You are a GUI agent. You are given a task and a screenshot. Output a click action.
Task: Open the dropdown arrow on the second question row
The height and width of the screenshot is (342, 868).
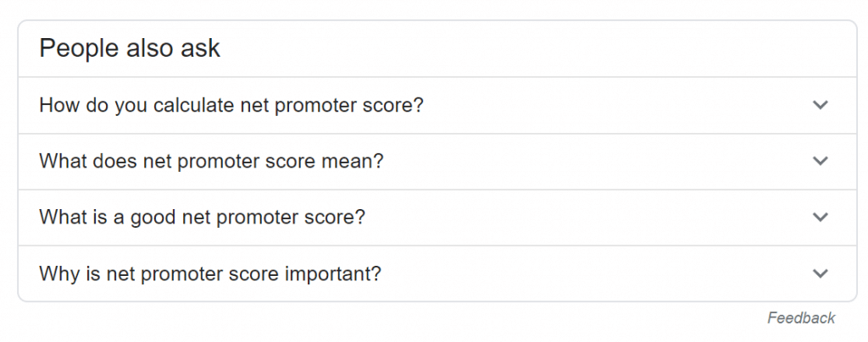pyautogui.click(x=820, y=161)
